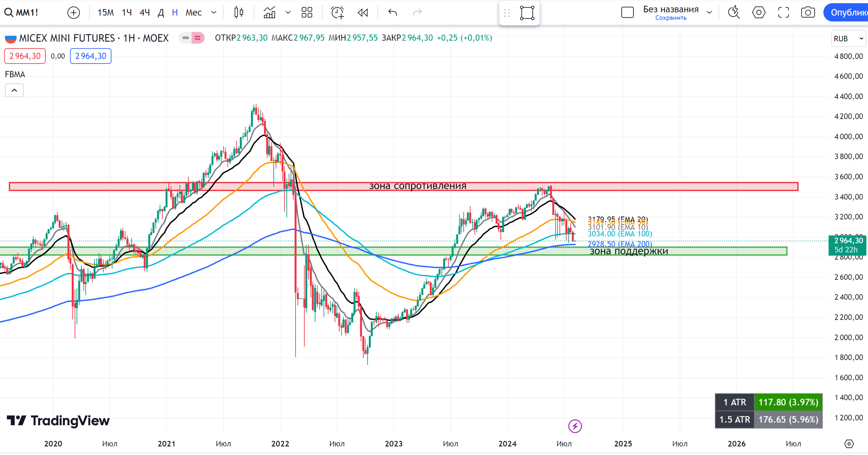Viewport: 868px width, 455px height.
Task: Click the Сохранить link
Action: pos(671,18)
